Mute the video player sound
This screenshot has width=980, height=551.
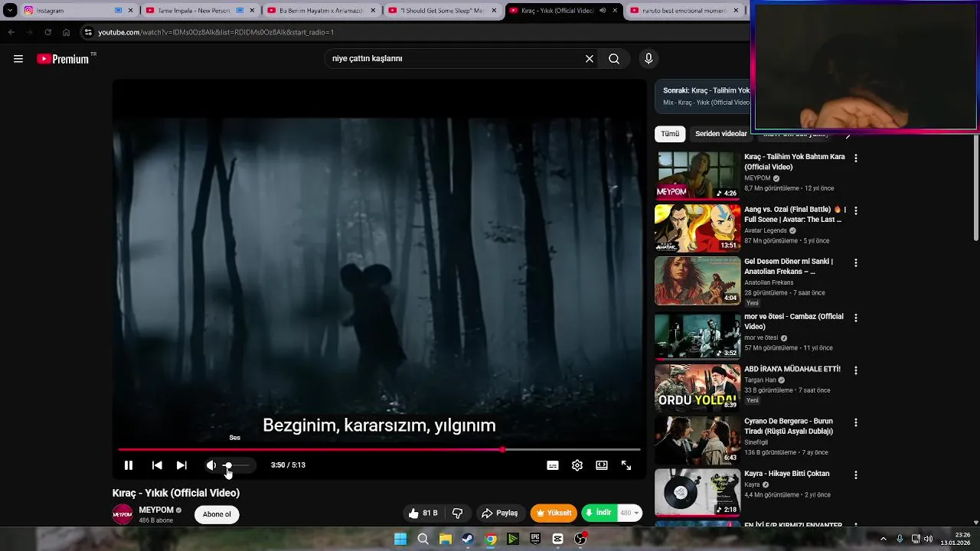tap(211, 465)
